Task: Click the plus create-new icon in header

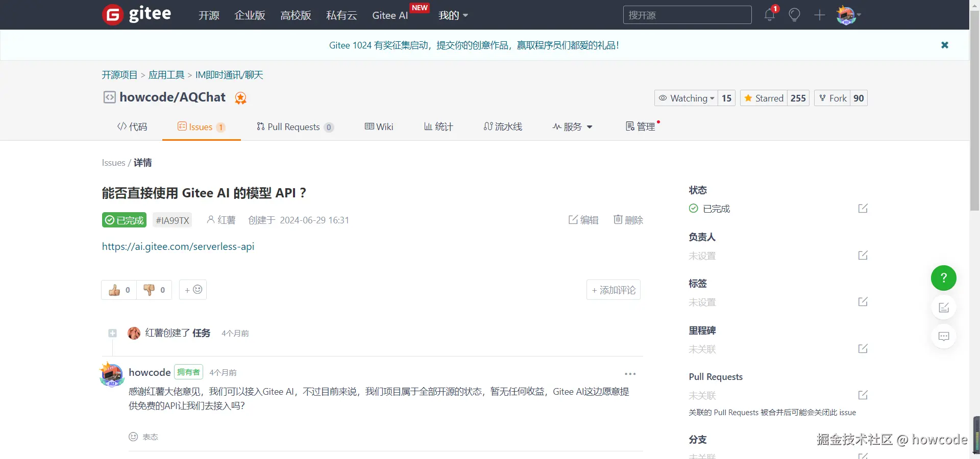Action: point(820,15)
